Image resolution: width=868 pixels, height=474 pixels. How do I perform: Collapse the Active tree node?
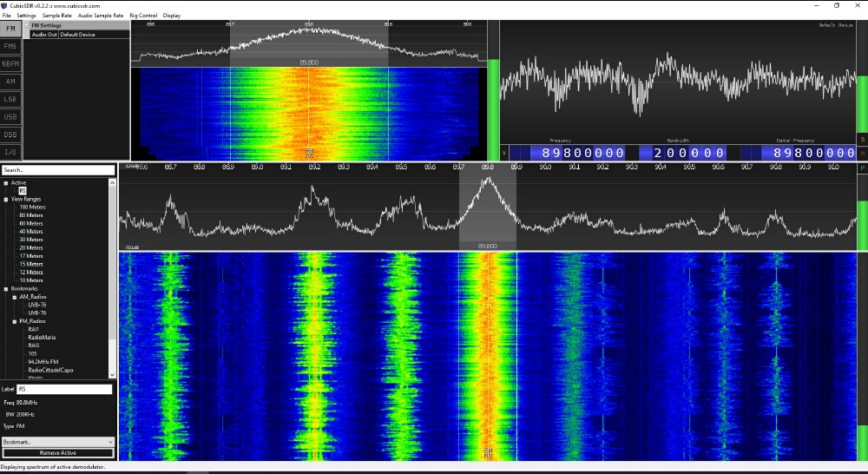tap(6, 182)
